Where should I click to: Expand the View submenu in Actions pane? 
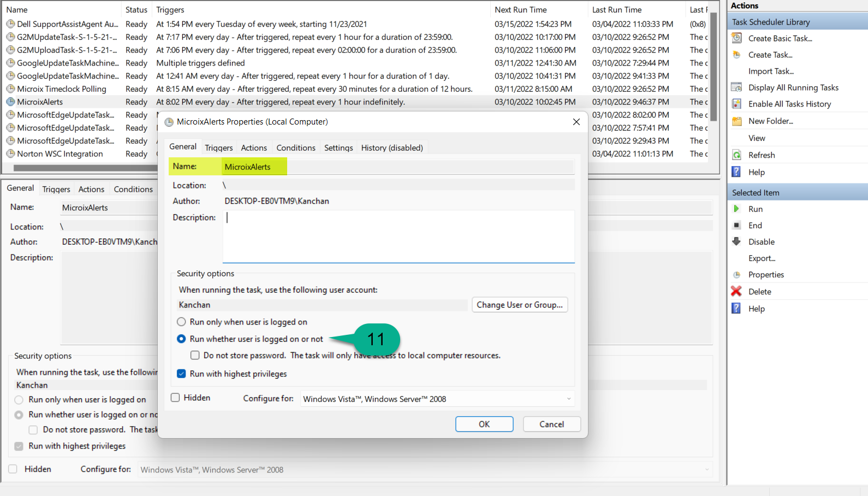[x=757, y=138]
